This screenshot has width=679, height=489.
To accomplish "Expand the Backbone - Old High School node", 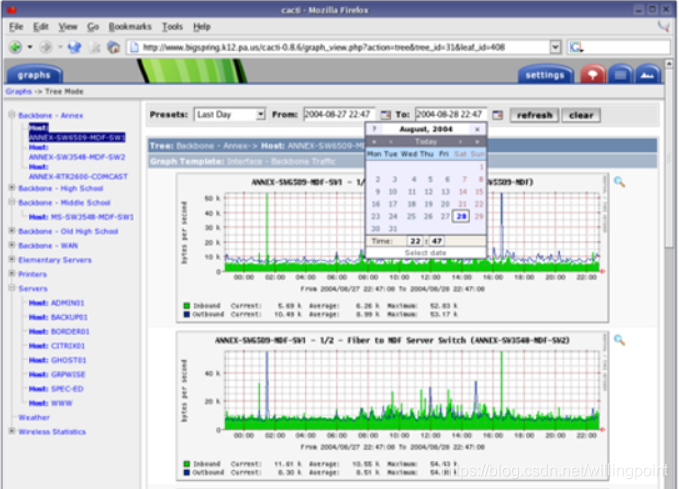I will pos(12,230).
